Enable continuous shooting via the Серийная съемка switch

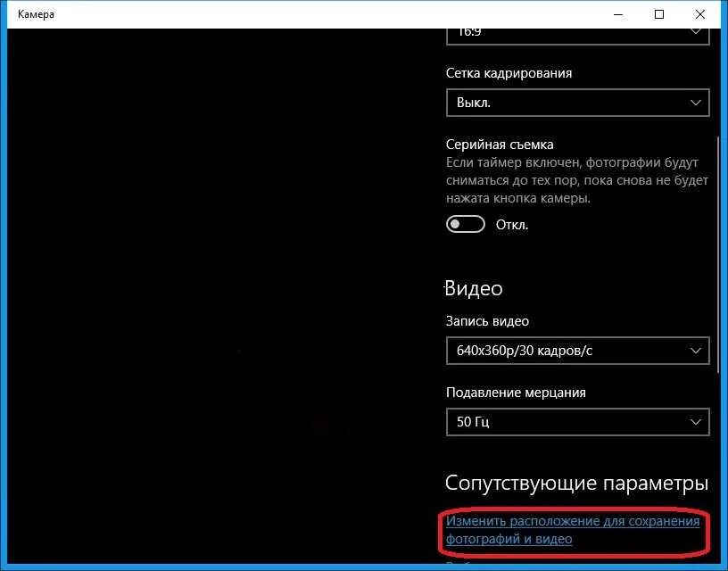[465, 225]
